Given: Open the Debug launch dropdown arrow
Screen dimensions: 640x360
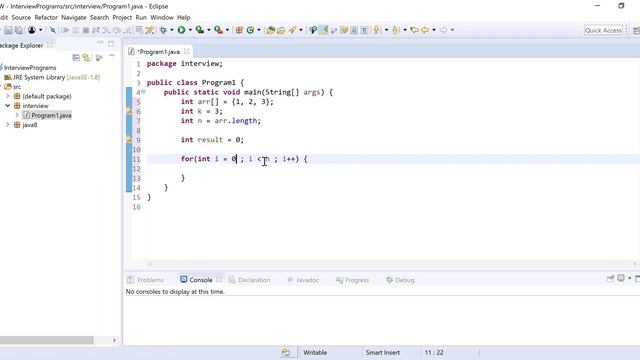Looking at the screenshot, I should tap(171, 30).
